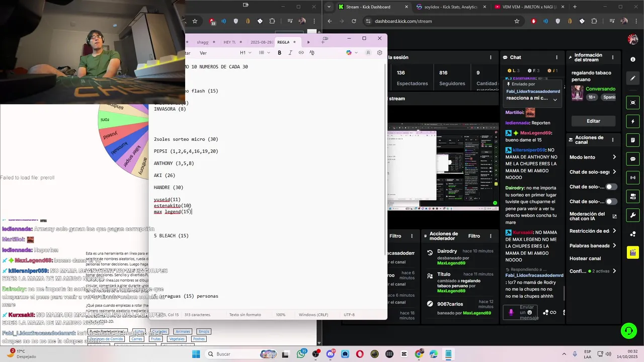
Task: Open WhatsApp from the taskbar
Action: tap(301, 354)
